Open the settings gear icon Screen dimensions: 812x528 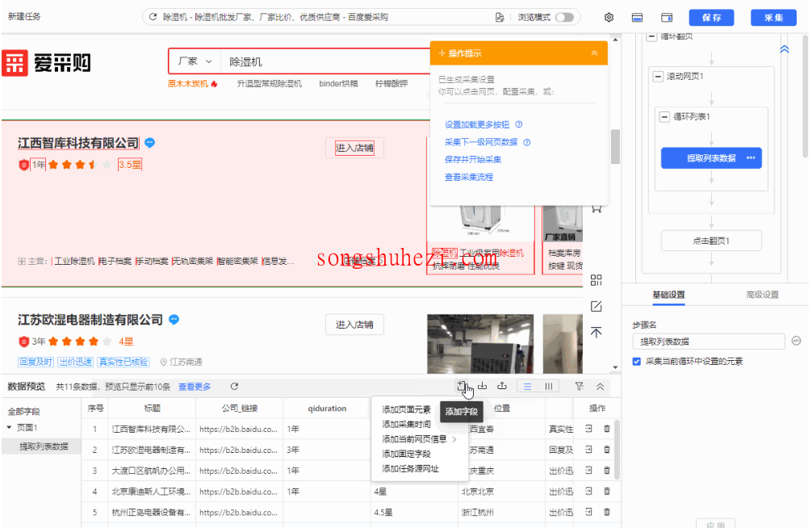tap(609, 17)
